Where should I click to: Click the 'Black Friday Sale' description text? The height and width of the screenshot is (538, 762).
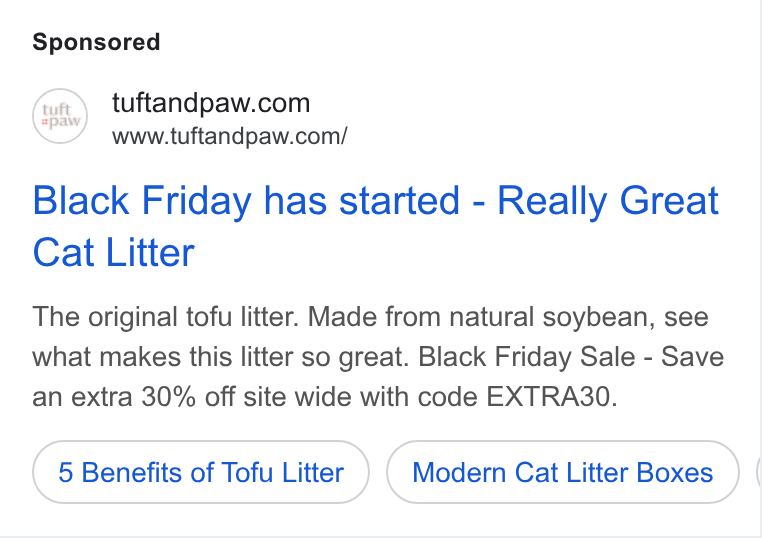527,357
